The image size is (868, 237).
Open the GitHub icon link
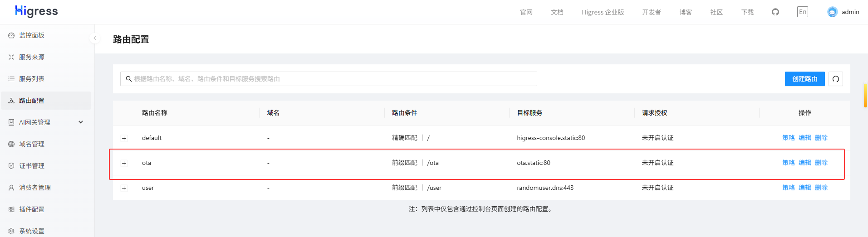click(775, 12)
